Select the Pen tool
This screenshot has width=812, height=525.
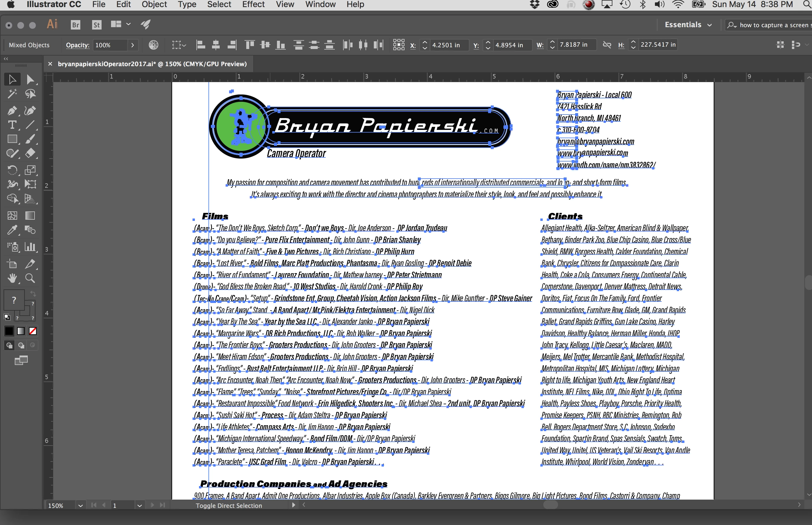(x=12, y=111)
